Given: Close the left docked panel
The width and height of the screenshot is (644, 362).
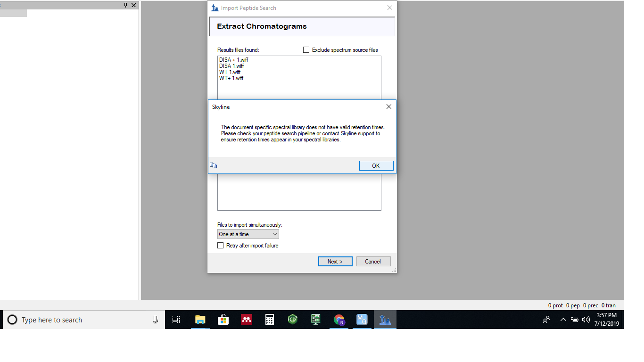Looking at the screenshot, I should point(134,5).
